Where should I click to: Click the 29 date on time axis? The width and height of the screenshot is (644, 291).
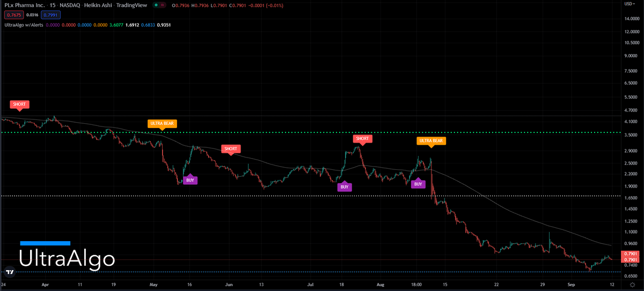click(543, 285)
